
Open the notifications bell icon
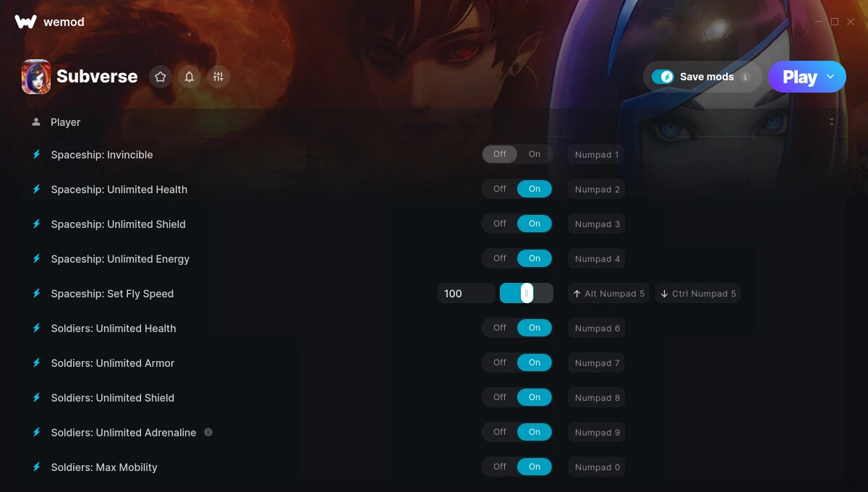click(190, 77)
